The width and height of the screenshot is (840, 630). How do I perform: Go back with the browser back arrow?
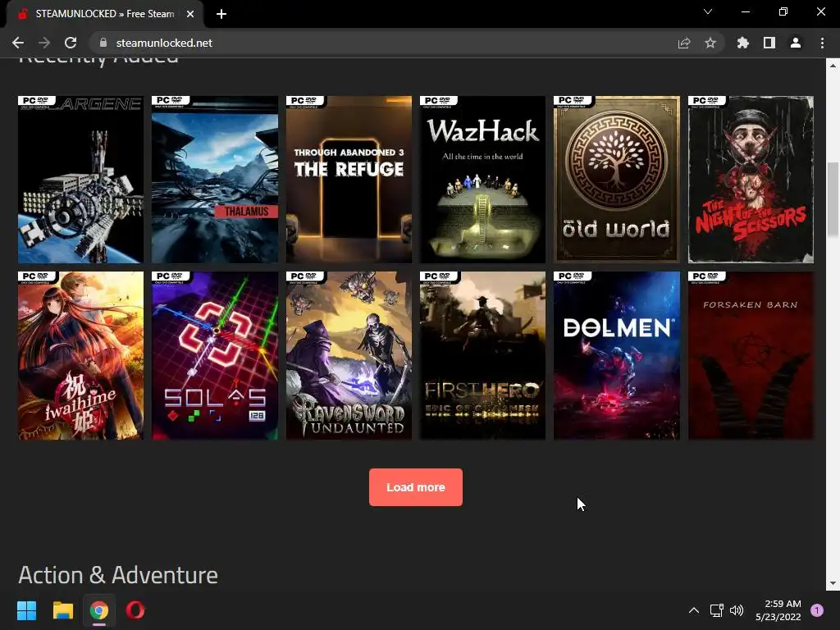[x=18, y=43]
